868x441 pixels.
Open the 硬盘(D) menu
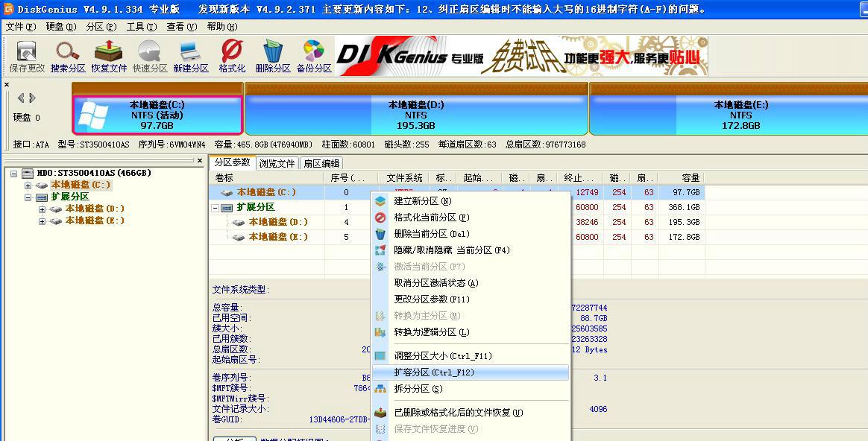(x=61, y=27)
